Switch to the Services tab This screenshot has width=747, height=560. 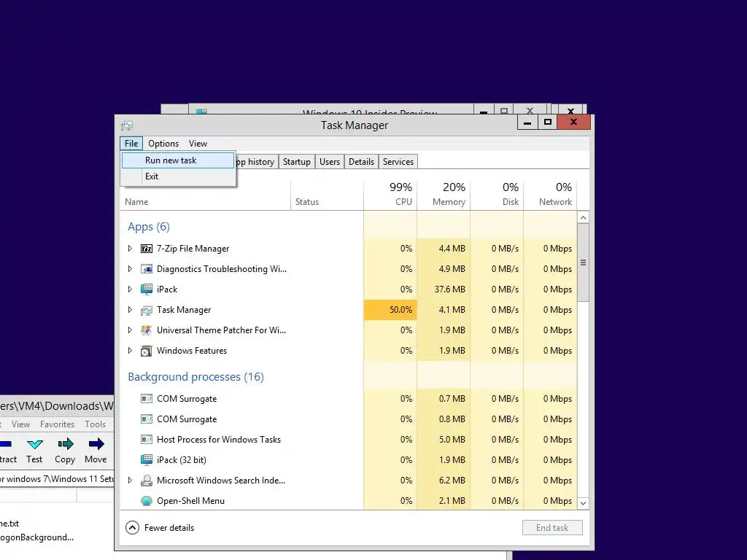pos(398,162)
